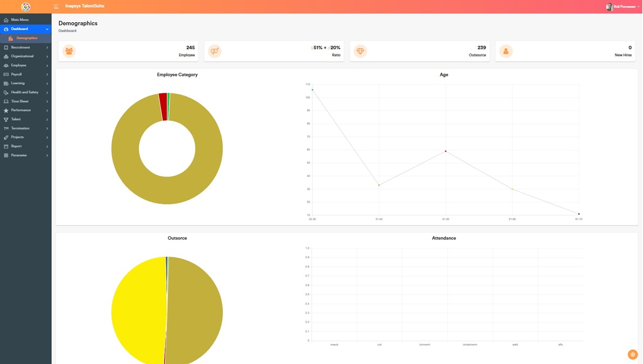Click the Demographics bar chart icon

coord(11,38)
